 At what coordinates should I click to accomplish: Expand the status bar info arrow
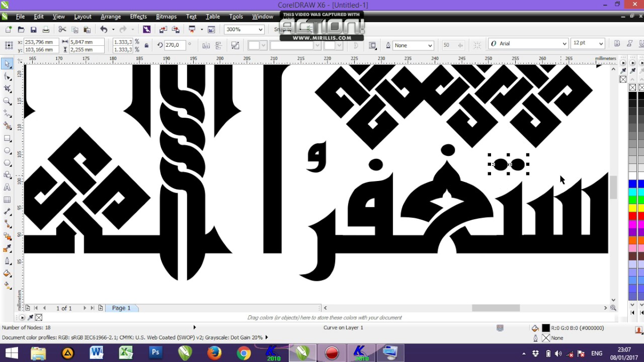pos(195,327)
